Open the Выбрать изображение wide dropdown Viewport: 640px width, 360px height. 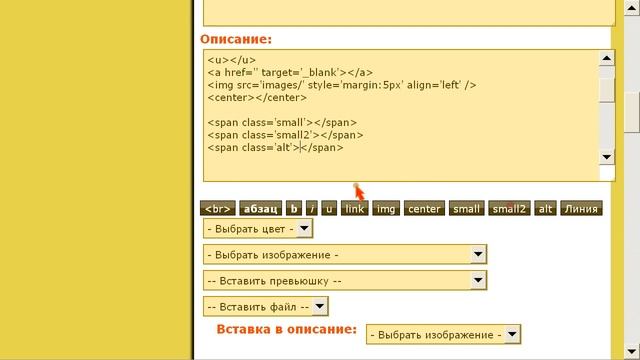(345, 254)
